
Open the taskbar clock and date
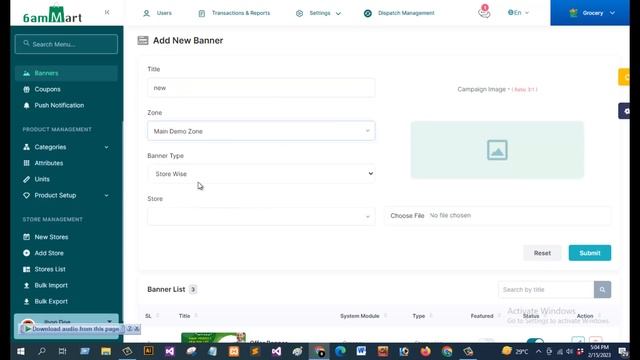599,351
